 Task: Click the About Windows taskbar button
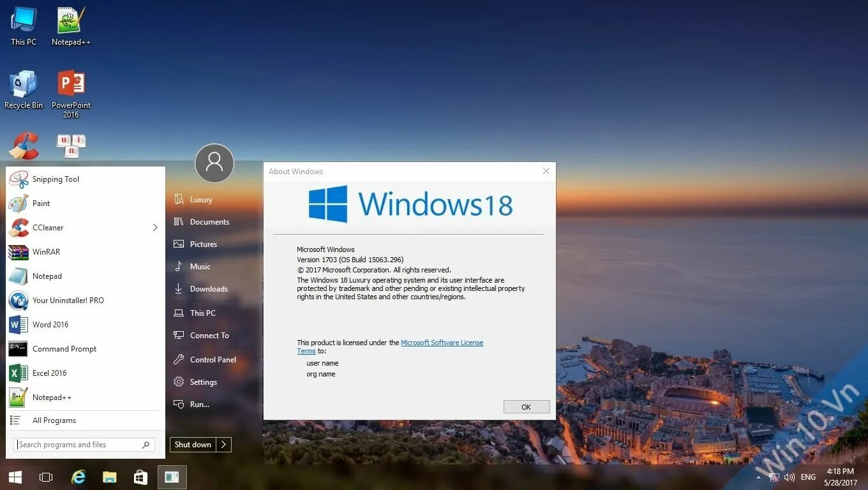(x=172, y=477)
